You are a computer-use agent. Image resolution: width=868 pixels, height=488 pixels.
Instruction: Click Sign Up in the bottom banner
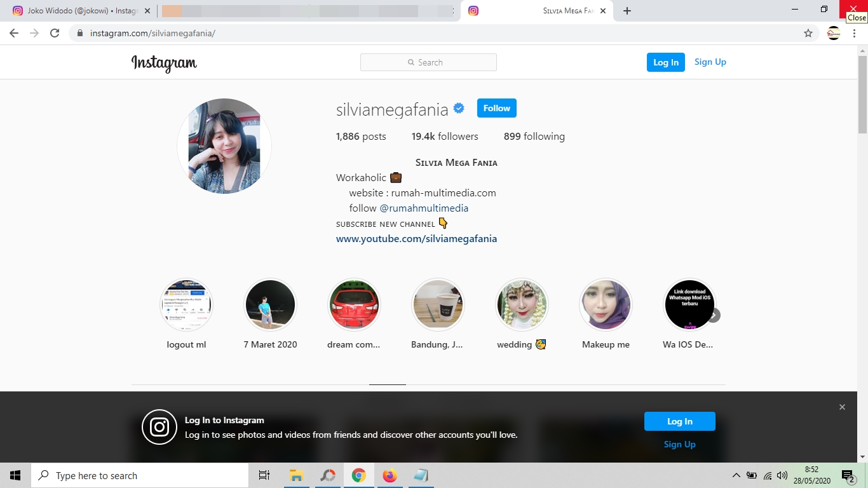pos(680,444)
